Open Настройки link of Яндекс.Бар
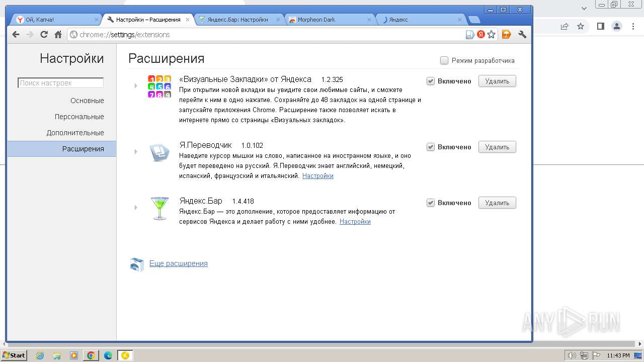644x362 pixels. (x=355, y=222)
